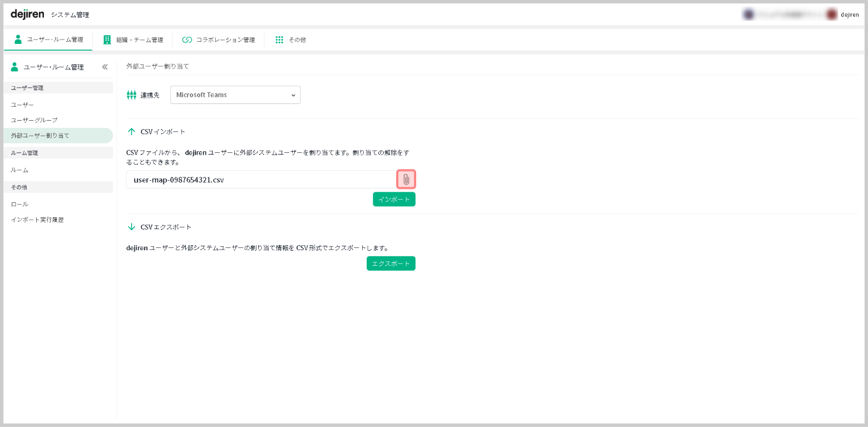Open the その他 tab with grid icon

tap(290, 40)
